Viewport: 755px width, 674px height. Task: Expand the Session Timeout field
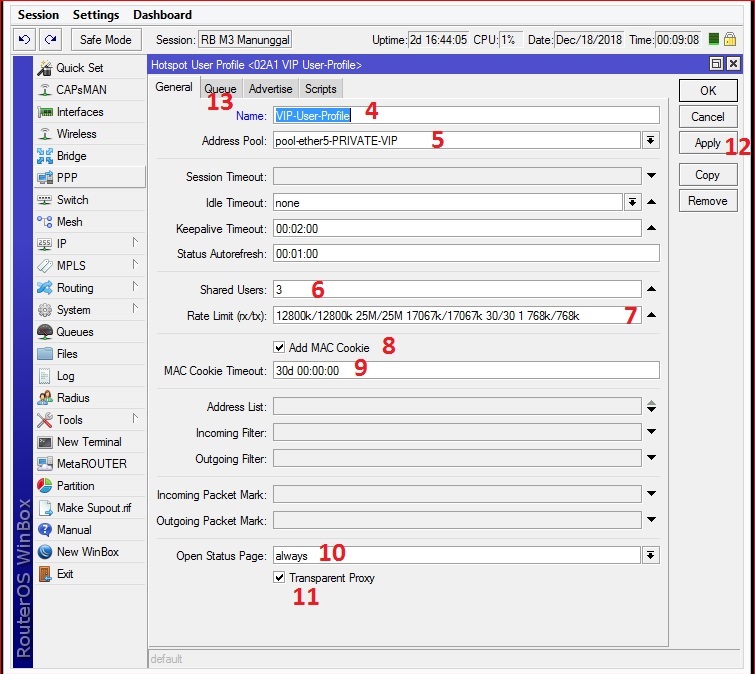point(651,176)
